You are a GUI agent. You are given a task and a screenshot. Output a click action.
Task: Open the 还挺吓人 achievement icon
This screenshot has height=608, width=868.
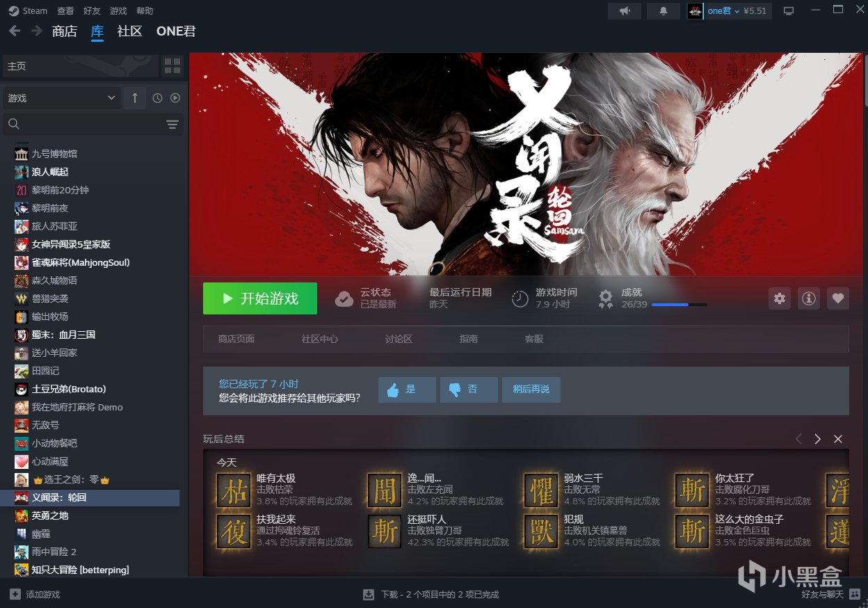[x=385, y=532]
